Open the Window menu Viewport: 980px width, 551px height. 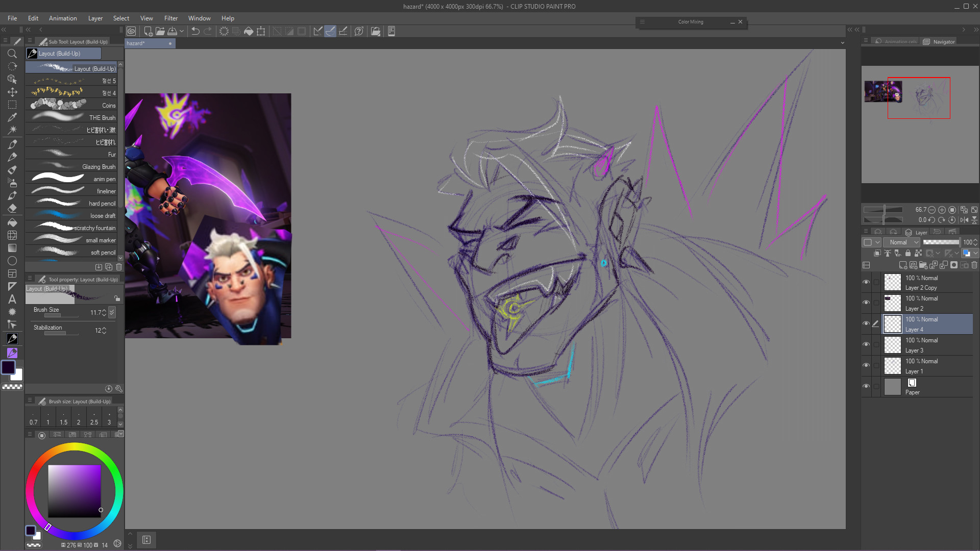(x=199, y=18)
